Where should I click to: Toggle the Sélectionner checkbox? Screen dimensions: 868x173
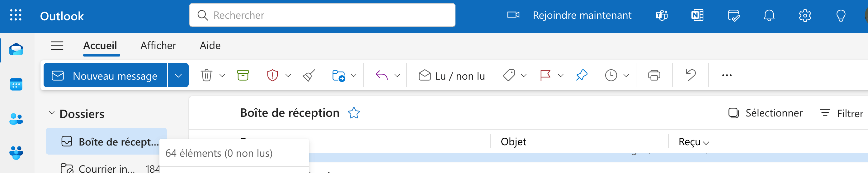tap(733, 113)
